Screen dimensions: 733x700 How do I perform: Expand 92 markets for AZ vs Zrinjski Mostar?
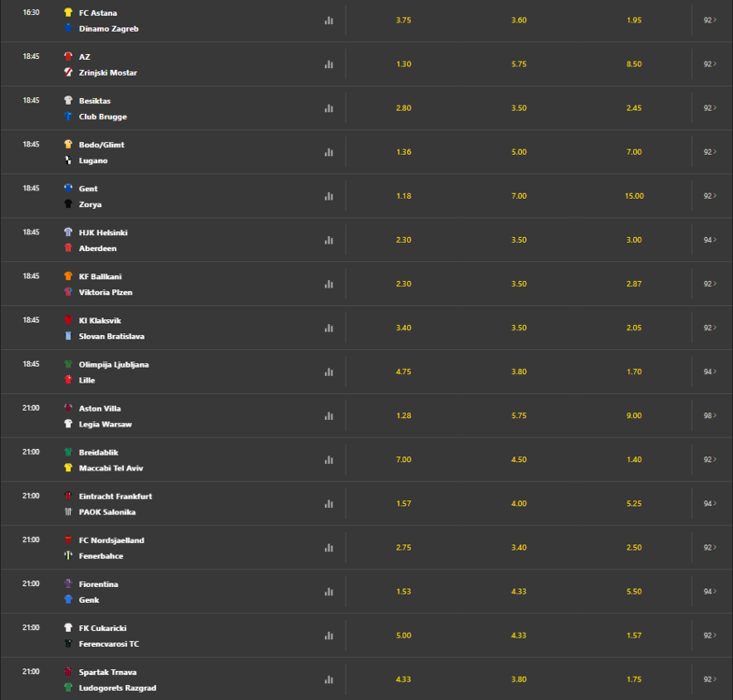pyautogui.click(x=710, y=64)
